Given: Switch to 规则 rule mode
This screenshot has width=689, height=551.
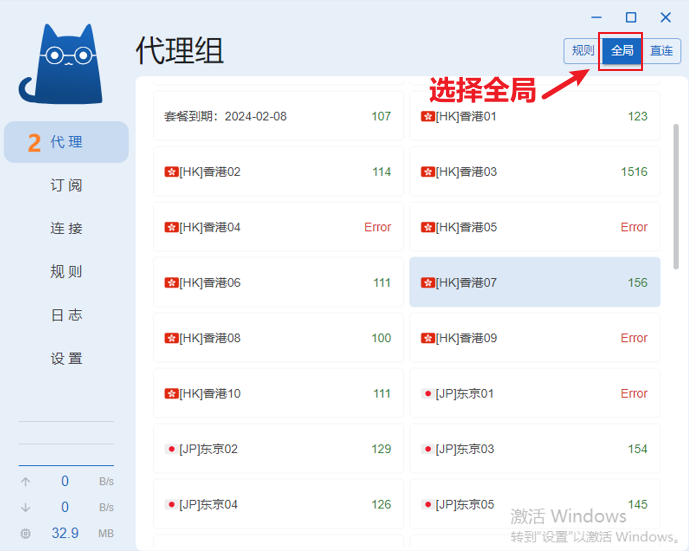Looking at the screenshot, I should pos(582,51).
